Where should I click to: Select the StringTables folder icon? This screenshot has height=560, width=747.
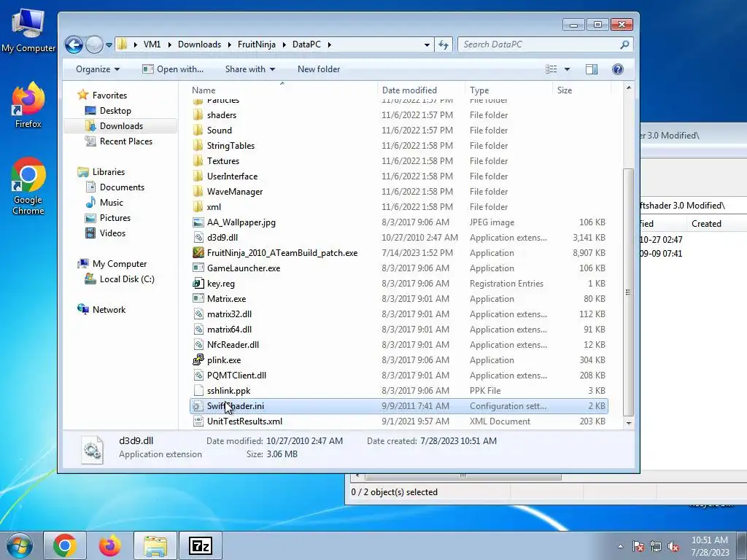click(x=198, y=145)
